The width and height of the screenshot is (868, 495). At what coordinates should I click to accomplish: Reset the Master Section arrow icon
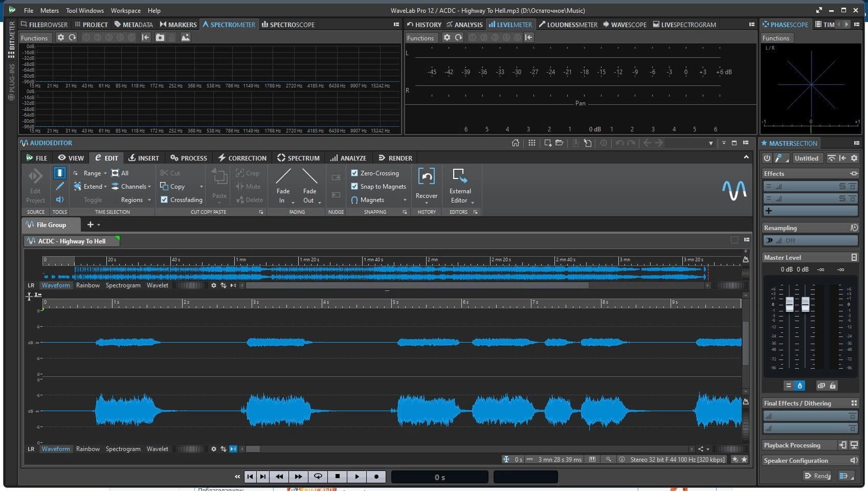tap(842, 159)
